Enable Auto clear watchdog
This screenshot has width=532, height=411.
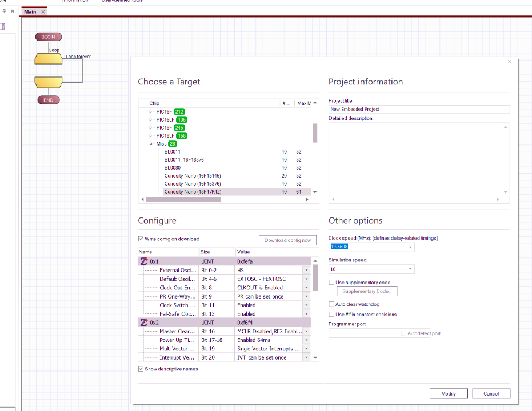(331, 304)
